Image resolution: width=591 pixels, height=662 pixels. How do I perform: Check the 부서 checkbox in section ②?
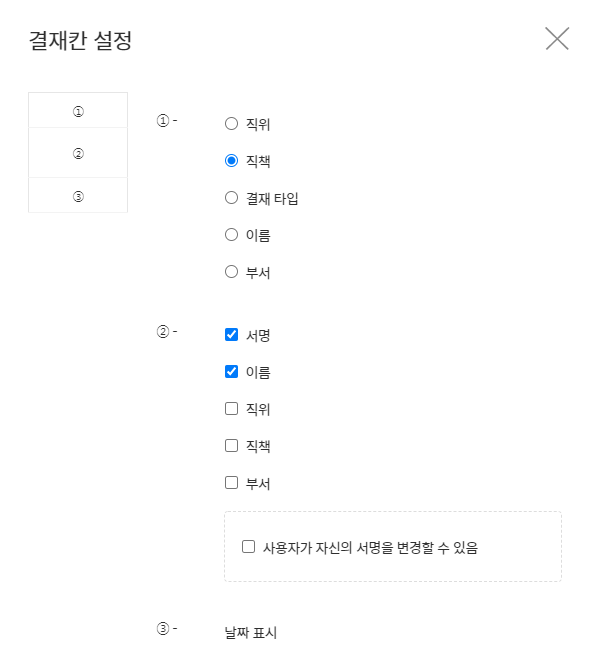231,483
